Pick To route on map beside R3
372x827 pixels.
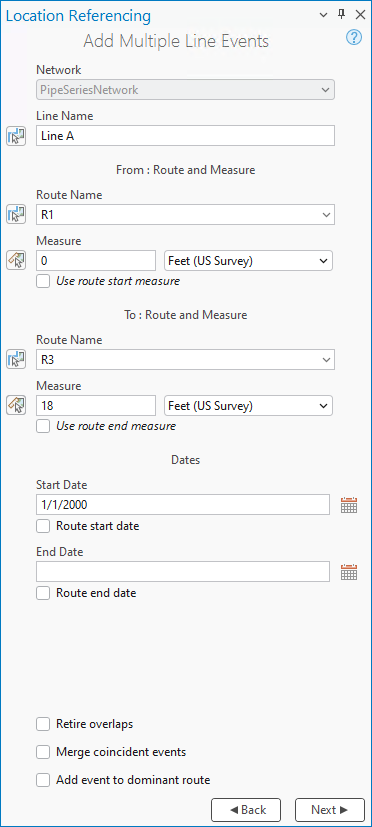(x=16, y=360)
